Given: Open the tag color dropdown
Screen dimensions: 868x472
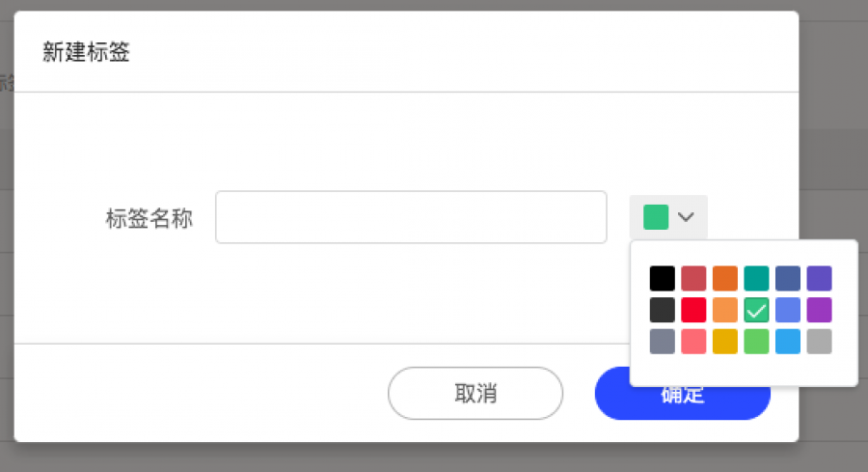Looking at the screenshot, I should coord(668,217).
